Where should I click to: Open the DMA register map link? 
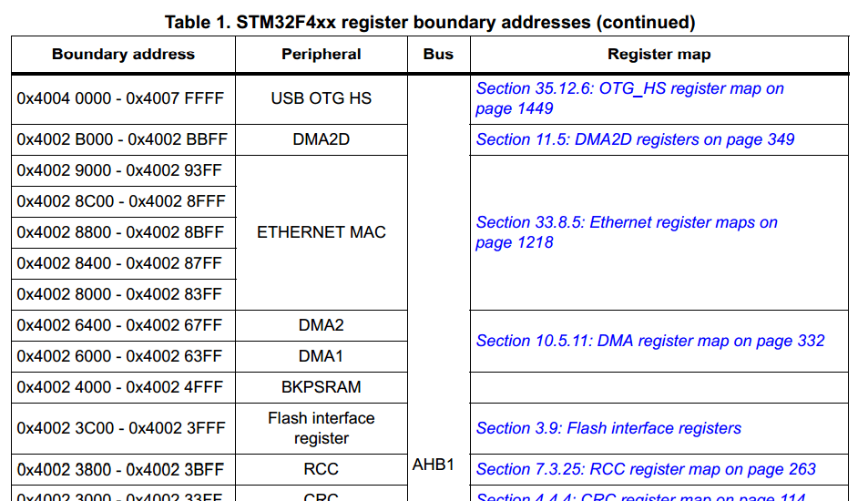[x=650, y=341]
